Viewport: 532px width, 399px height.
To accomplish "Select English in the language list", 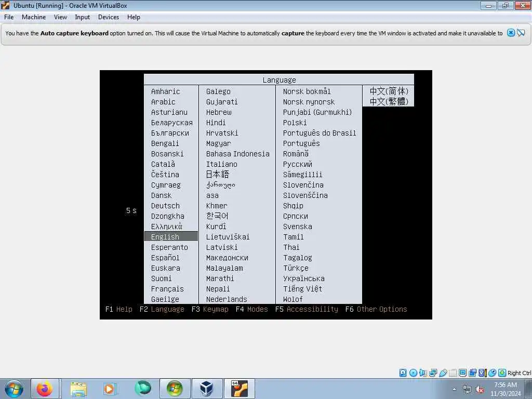I will click(171, 236).
